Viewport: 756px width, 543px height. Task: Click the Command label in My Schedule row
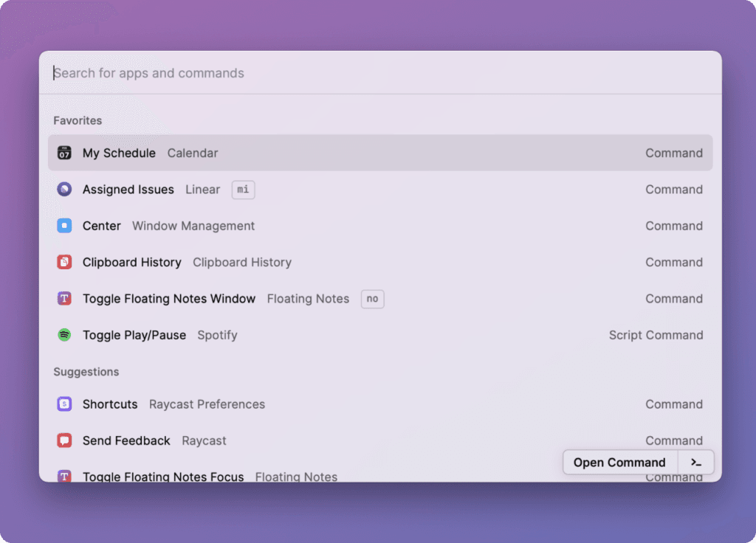[673, 153]
